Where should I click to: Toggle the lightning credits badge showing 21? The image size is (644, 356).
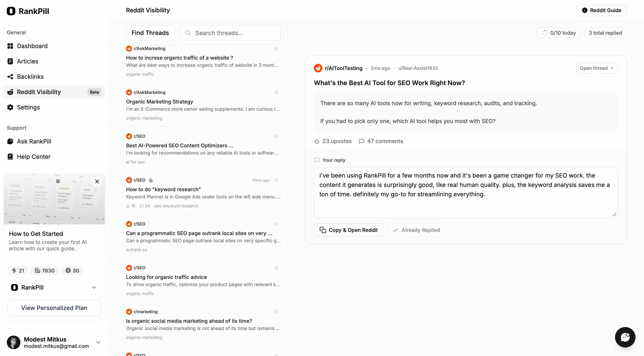click(x=17, y=270)
